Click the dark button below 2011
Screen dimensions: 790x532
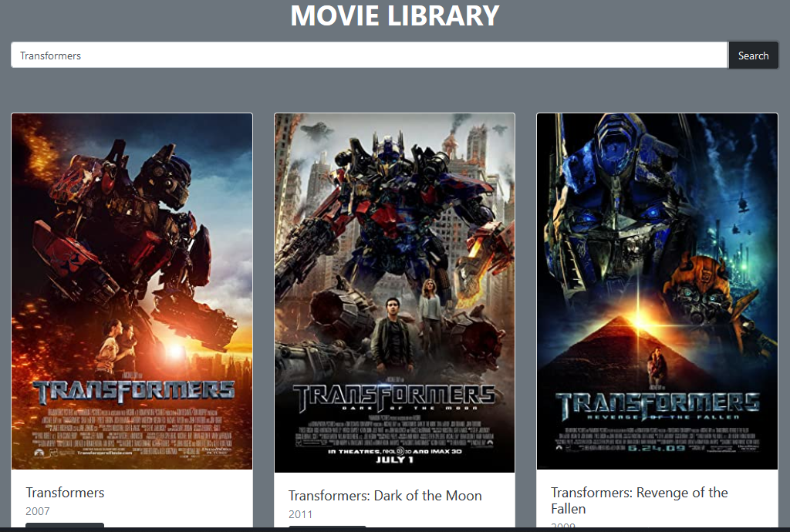(x=327, y=527)
